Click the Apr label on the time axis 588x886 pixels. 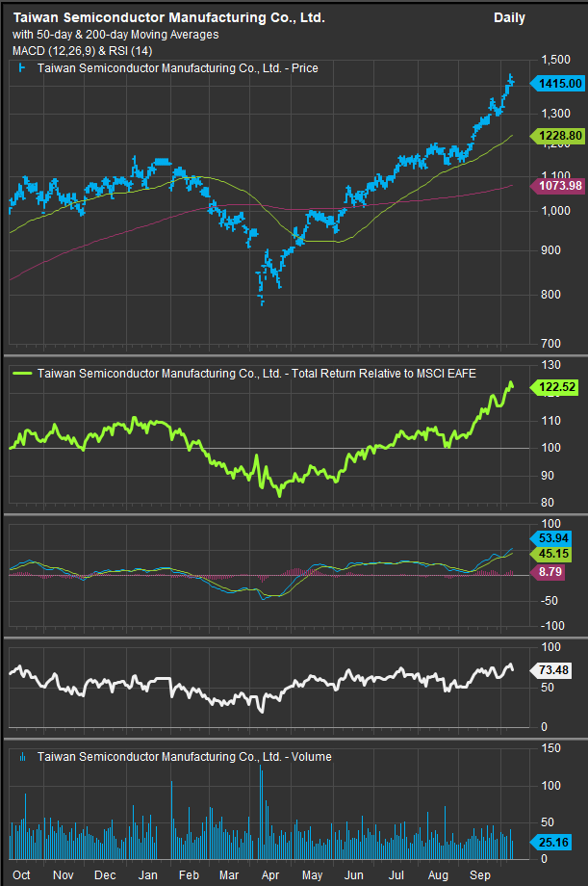pos(269,874)
